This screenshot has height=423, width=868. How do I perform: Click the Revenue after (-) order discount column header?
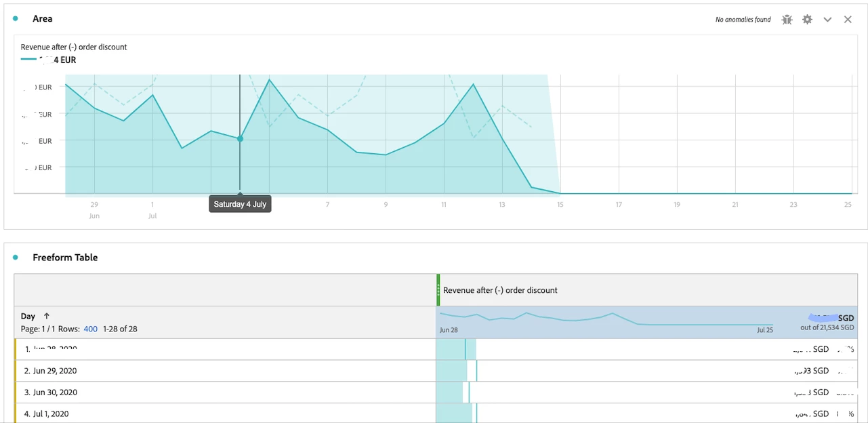[x=500, y=290]
